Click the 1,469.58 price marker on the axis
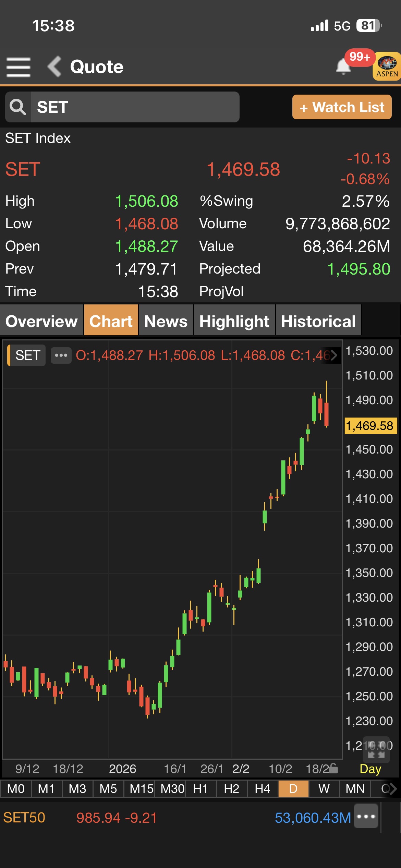Image resolution: width=401 pixels, height=868 pixels. [370, 426]
